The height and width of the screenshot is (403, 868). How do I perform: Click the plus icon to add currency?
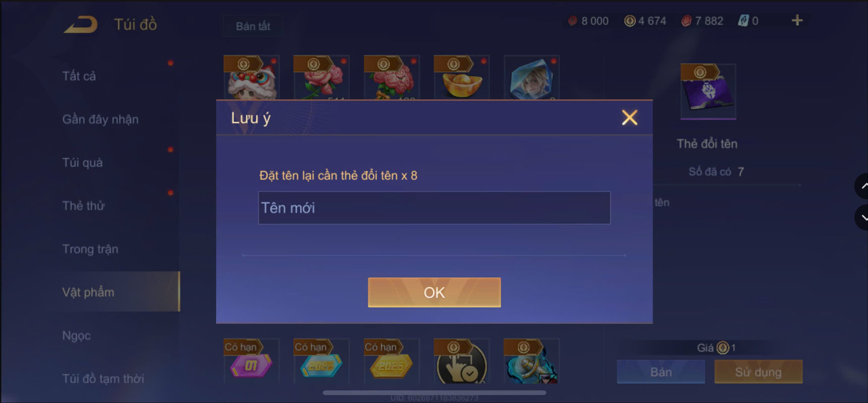pyautogui.click(x=797, y=21)
